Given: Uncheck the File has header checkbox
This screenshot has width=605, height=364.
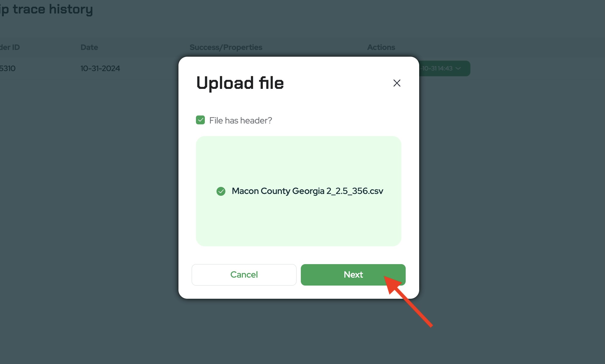Looking at the screenshot, I should pos(200,120).
